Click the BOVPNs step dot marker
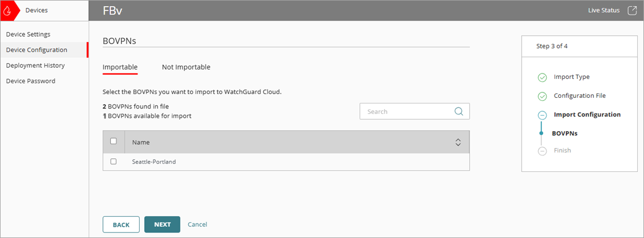This screenshot has height=238, width=644. [x=542, y=133]
